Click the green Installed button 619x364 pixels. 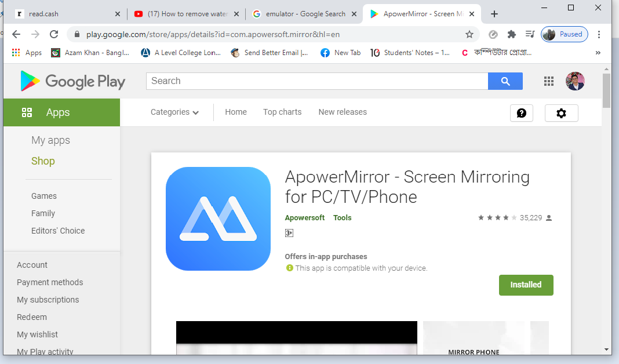click(x=526, y=285)
